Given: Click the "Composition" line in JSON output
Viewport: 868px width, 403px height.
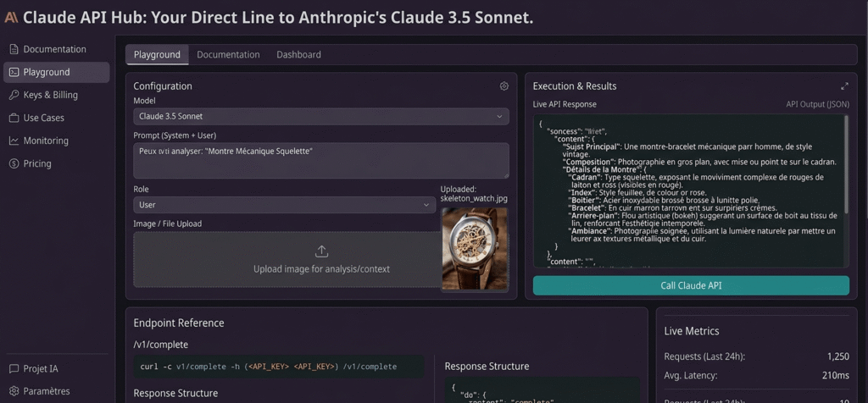Looking at the screenshot, I should pyautogui.click(x=699, y=162).
